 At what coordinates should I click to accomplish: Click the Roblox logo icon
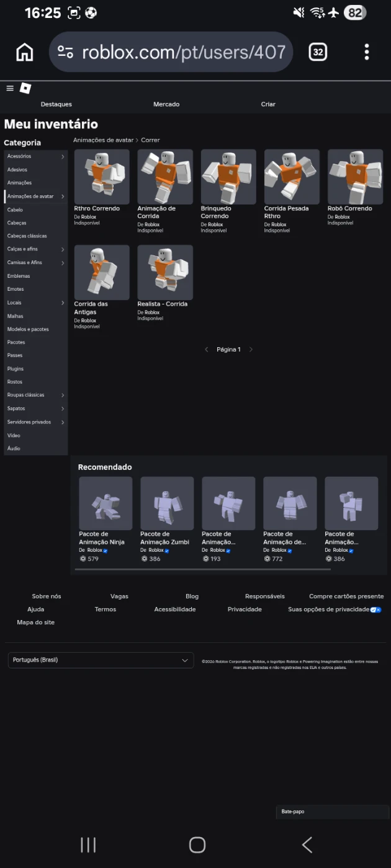click(25, 89)
